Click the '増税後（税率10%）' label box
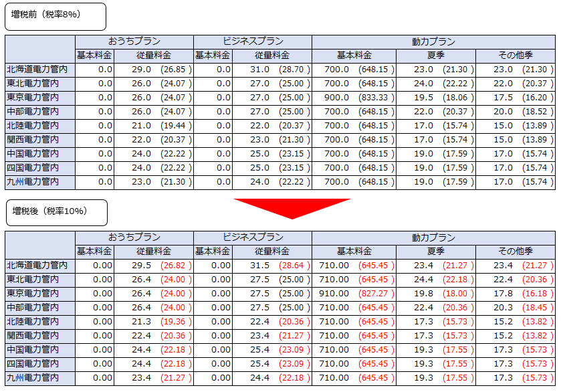The width and height of the screenshot is (561, 392). [57, 213]
